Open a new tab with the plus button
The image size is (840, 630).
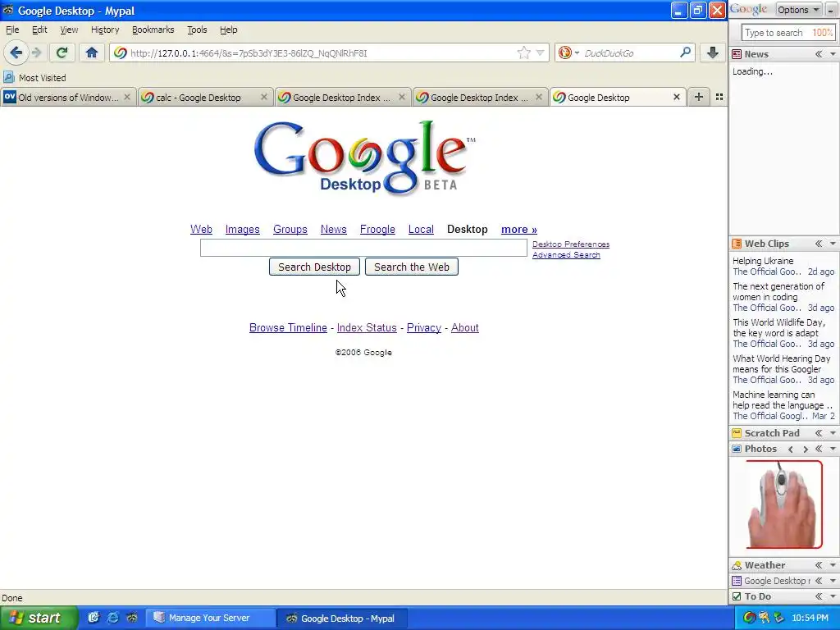point(699,97)
